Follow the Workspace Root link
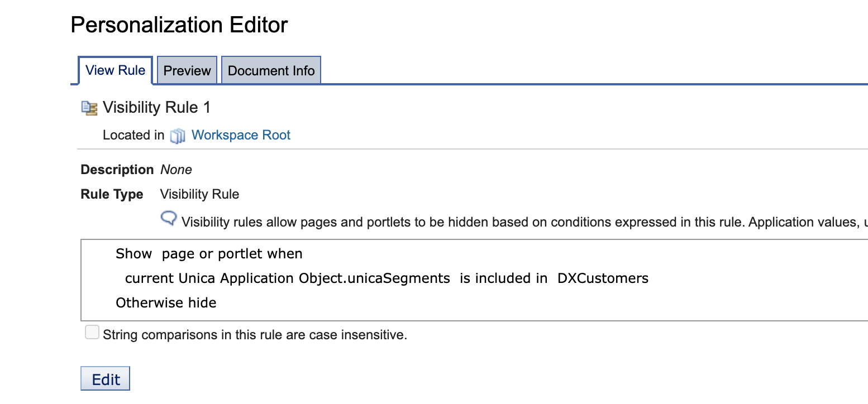Screen dimensions: 868x404 [x=241, y=135]
